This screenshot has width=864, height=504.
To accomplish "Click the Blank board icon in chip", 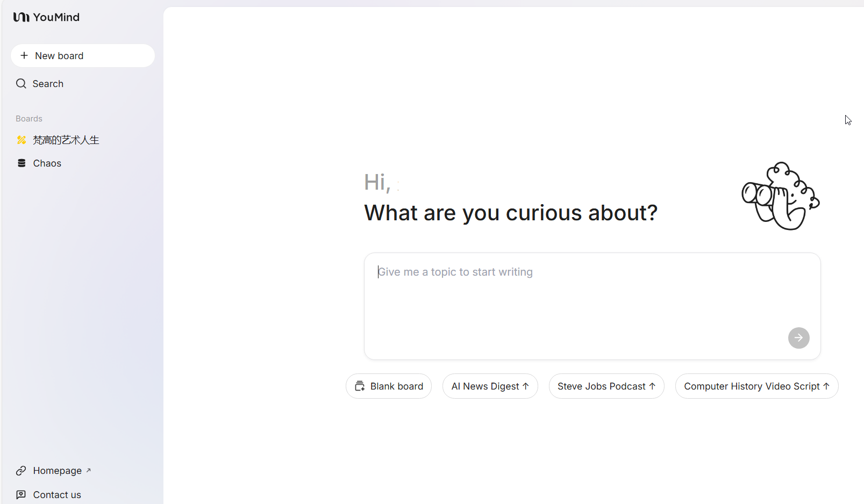I will click(360, 386).
